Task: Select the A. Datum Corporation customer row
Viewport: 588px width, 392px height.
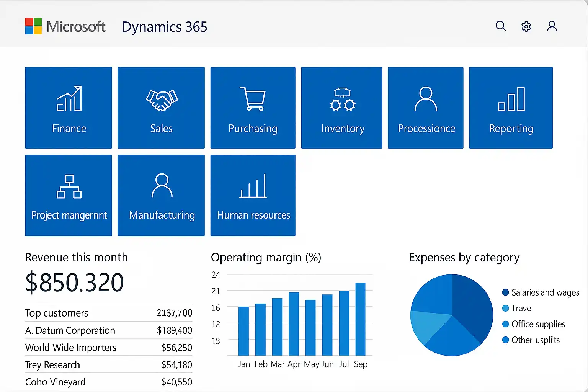Action: [x=70, y=330]
